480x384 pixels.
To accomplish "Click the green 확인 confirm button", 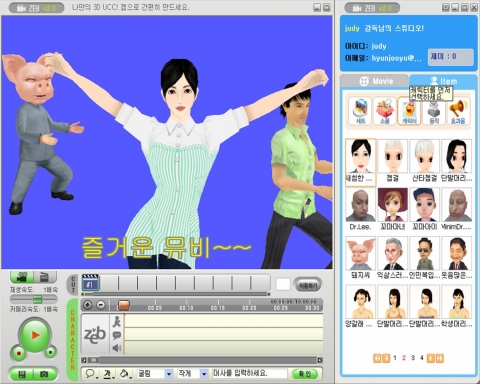I will coord(305,374).
